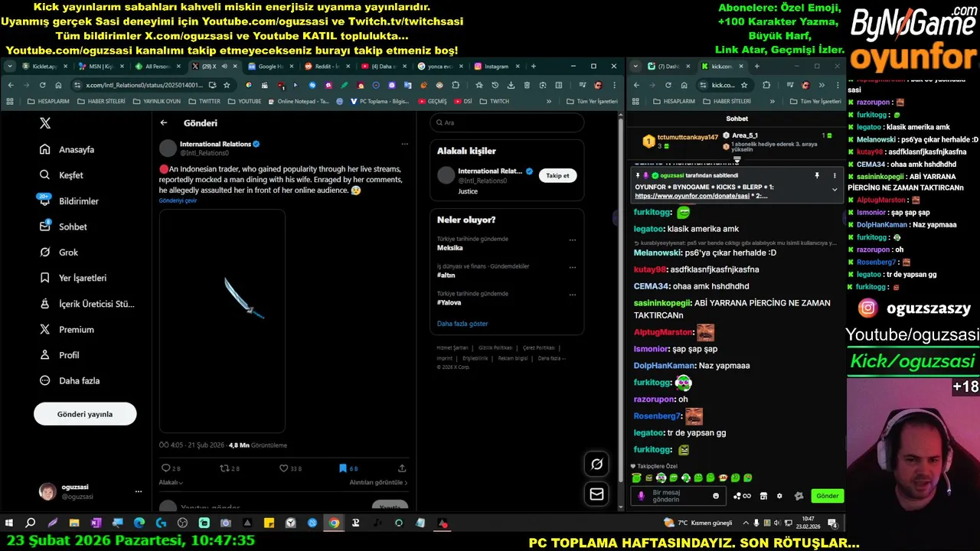
Task: Bookmark the X page with star icon
Action: [x=227, y=85]
